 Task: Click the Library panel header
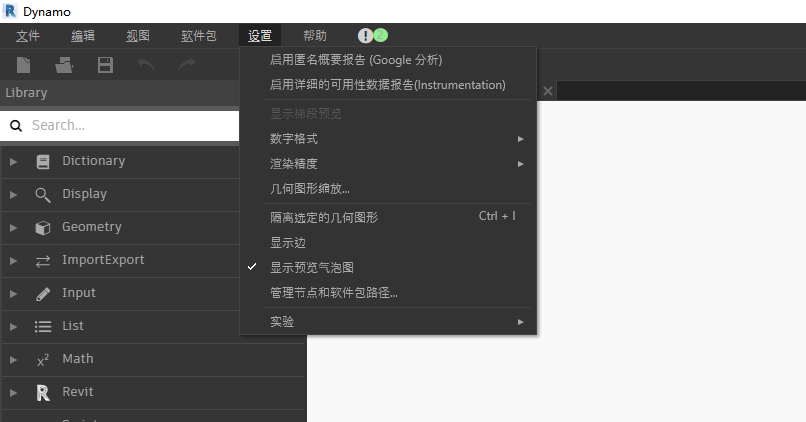tap(119, 93)
